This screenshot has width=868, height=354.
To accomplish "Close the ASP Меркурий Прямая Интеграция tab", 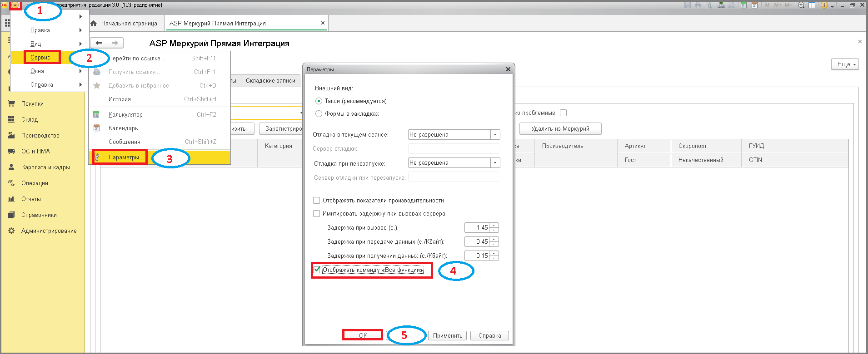I will point(323,23).
